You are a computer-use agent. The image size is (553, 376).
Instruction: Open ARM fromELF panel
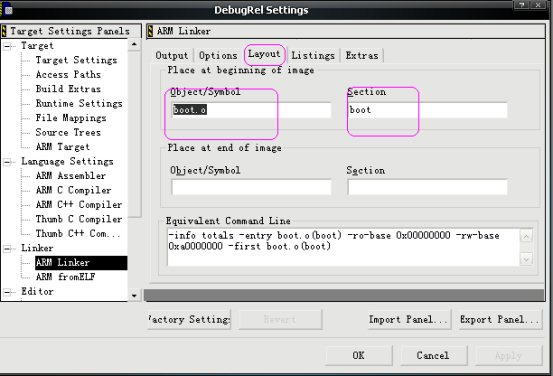coord(65,277)
